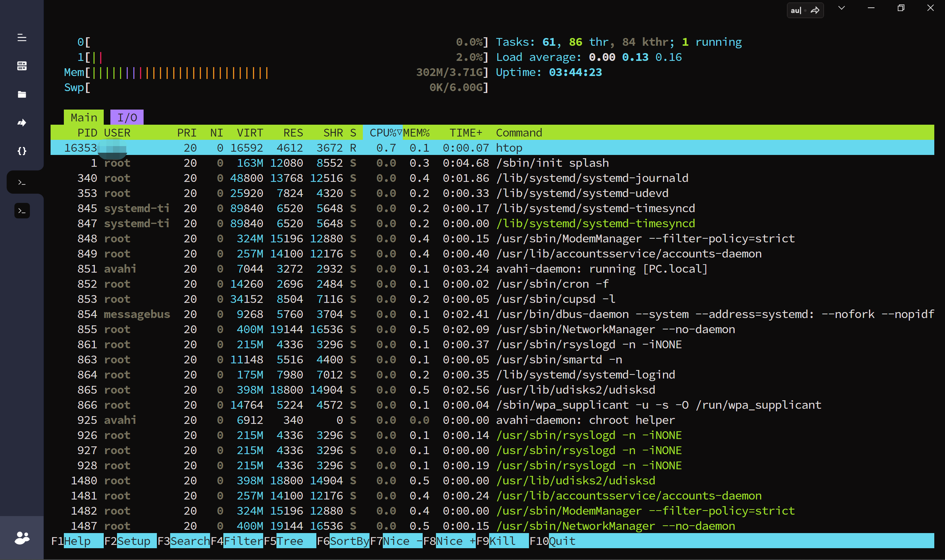
Task: Click the Swp usage meter
Action: [276, 87]
